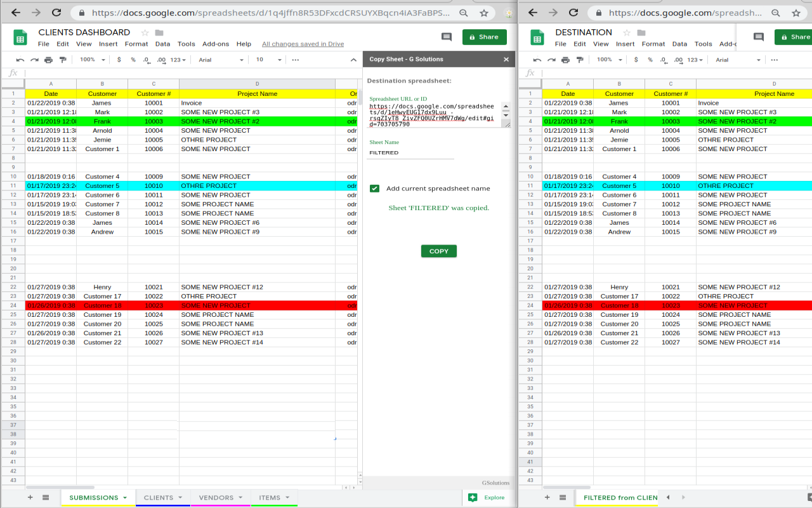The width and height of the screenshot is (812, 508).
Task: Expand the SUBMISSIONS tab dropdown arrow
Action: coord(125,497)
